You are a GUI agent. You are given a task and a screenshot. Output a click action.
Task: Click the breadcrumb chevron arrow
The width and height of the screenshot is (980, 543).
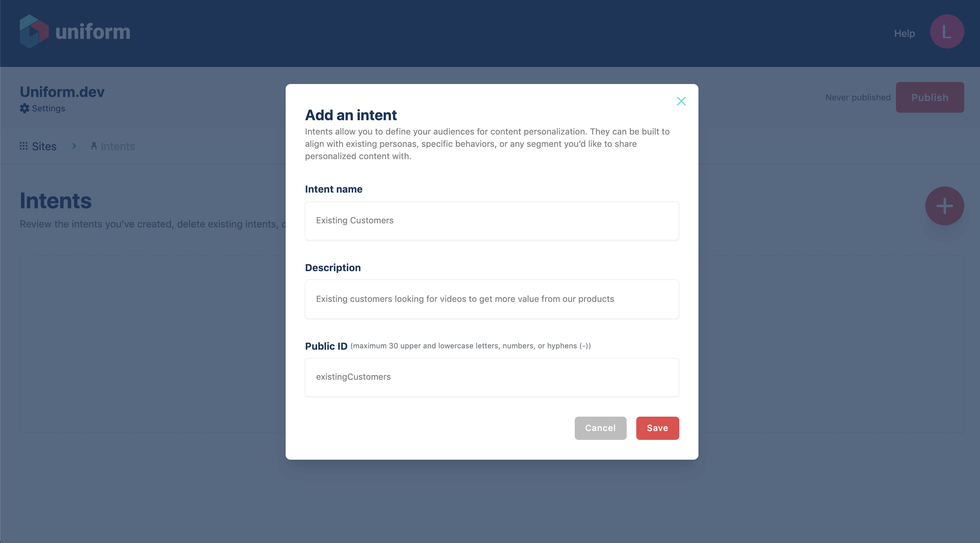point(74,146)
